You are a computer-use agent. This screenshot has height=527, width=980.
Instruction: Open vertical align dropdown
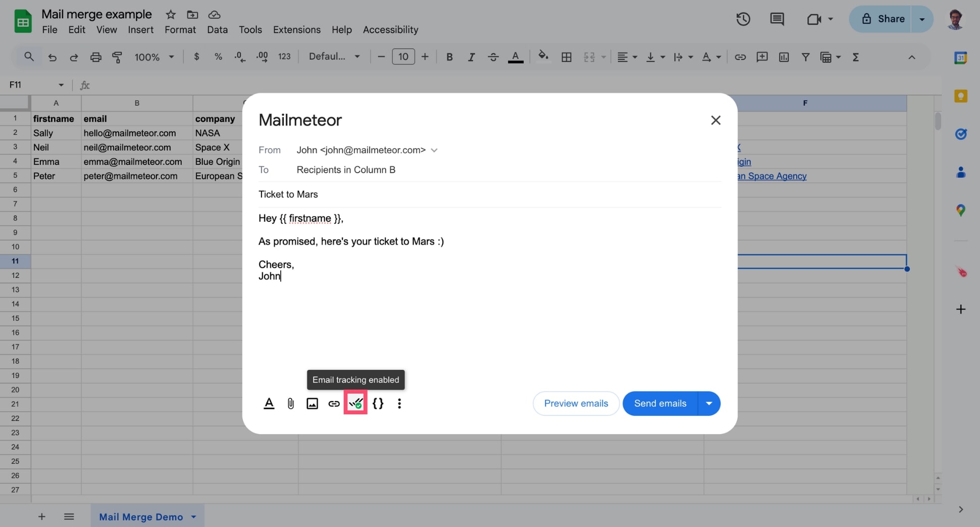click(x=655, y=57)
